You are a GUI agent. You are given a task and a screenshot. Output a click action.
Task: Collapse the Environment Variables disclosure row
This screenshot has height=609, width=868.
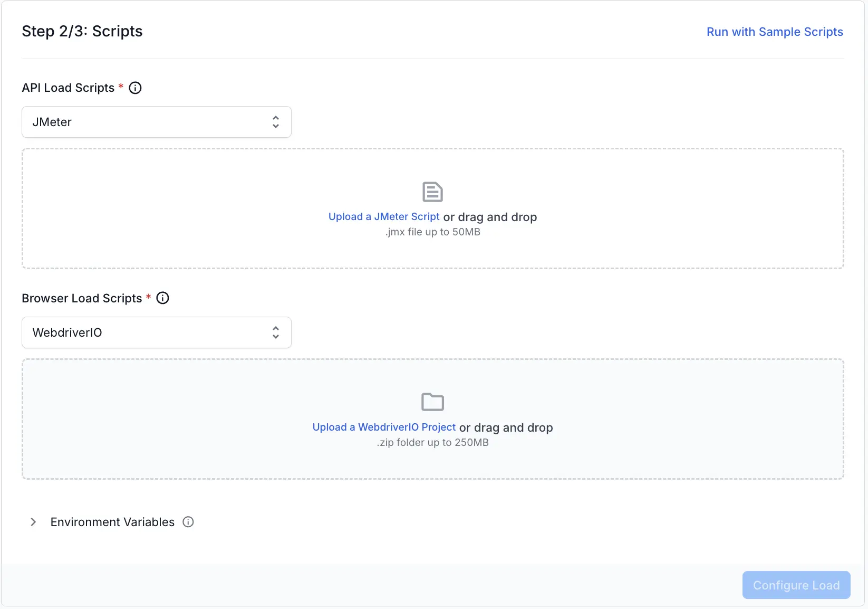click(x=112, y=522)
